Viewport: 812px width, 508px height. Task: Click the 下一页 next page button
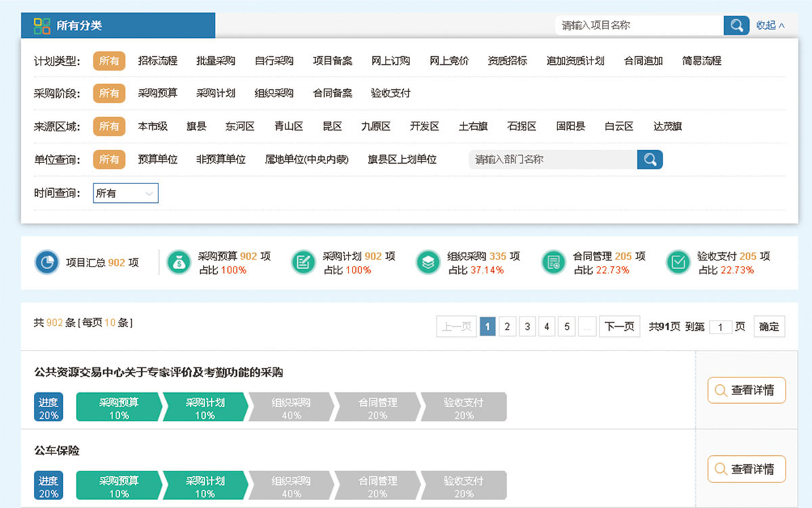tap(619, 327)
